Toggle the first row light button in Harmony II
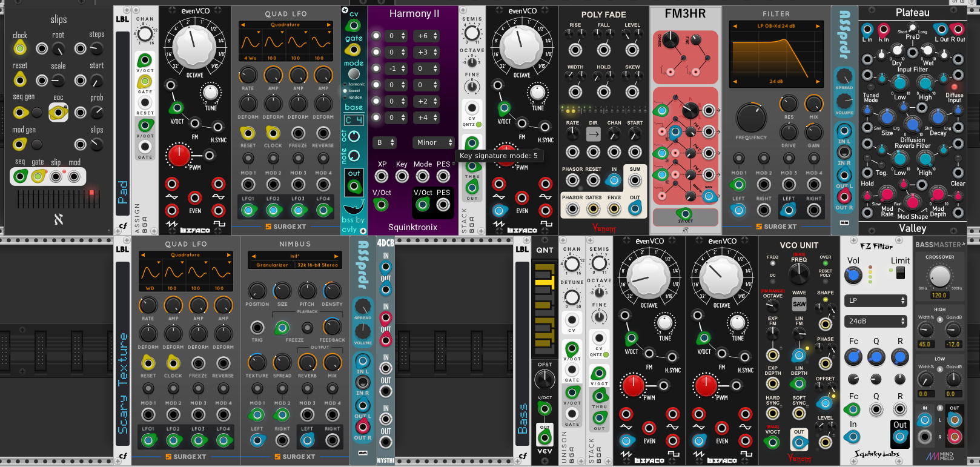The image size is (980, 467). tap(376, 36)
